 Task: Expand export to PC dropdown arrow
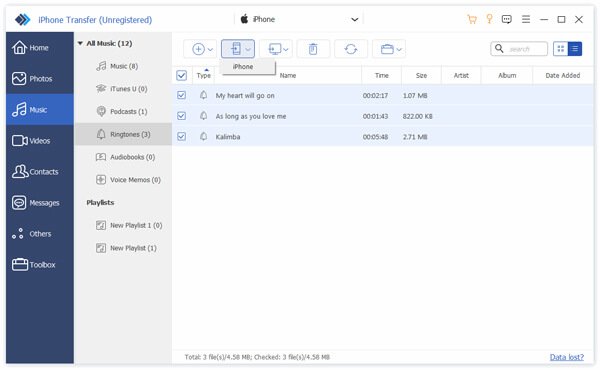tap(285, 49)
